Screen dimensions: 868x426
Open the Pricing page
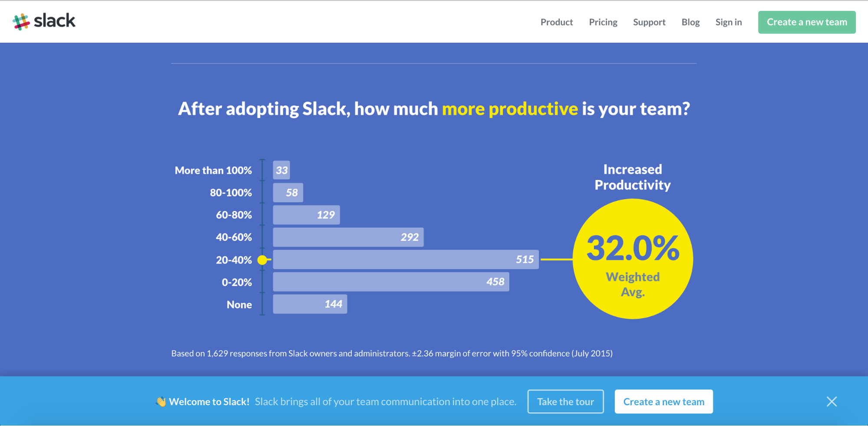tap(603, 22)
